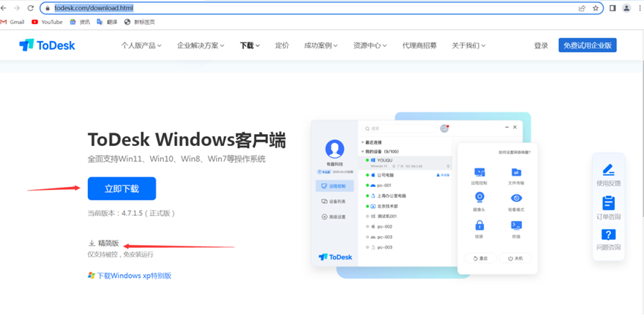Open the Chrome profile avatar icon
Viewport: 644px width, 315px height.
(x=627, y=8)
